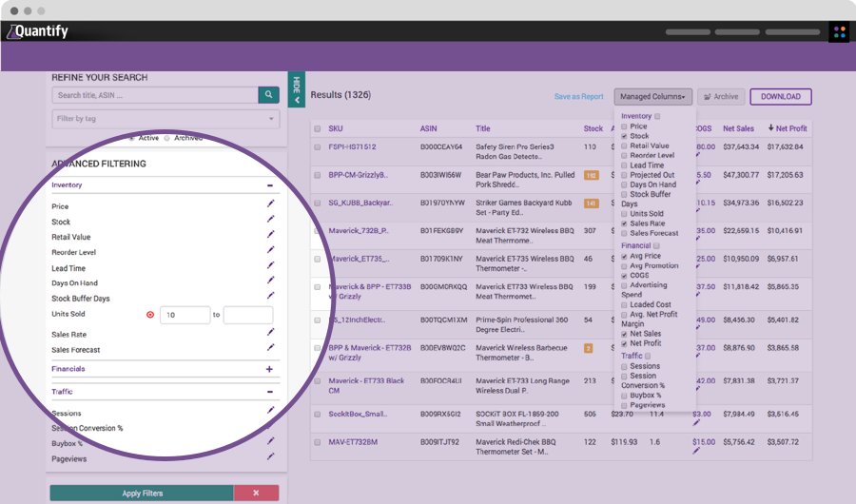Image resolution: width=856 pixels, height=504 pixels.
Task: Check the MAV-ET732BM row checkbox
Action: coord(317,442)
